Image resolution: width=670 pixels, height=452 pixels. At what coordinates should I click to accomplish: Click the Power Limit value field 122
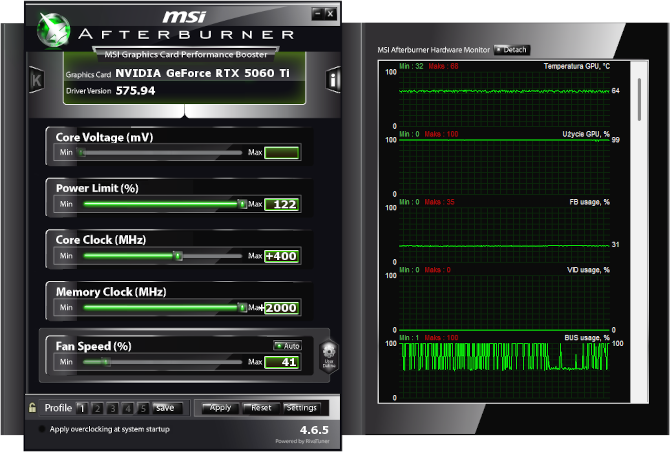(x=282, y=205)
